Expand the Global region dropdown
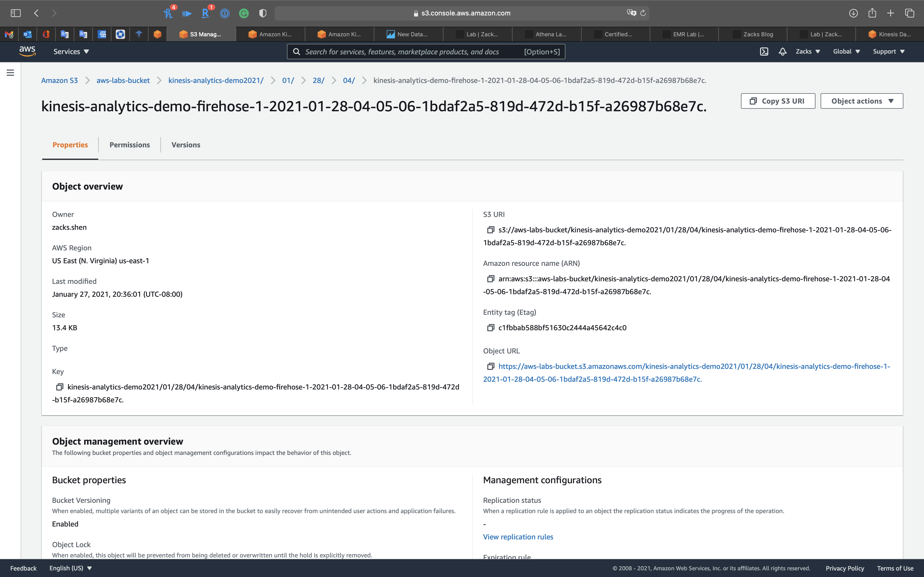 [846, 52]
